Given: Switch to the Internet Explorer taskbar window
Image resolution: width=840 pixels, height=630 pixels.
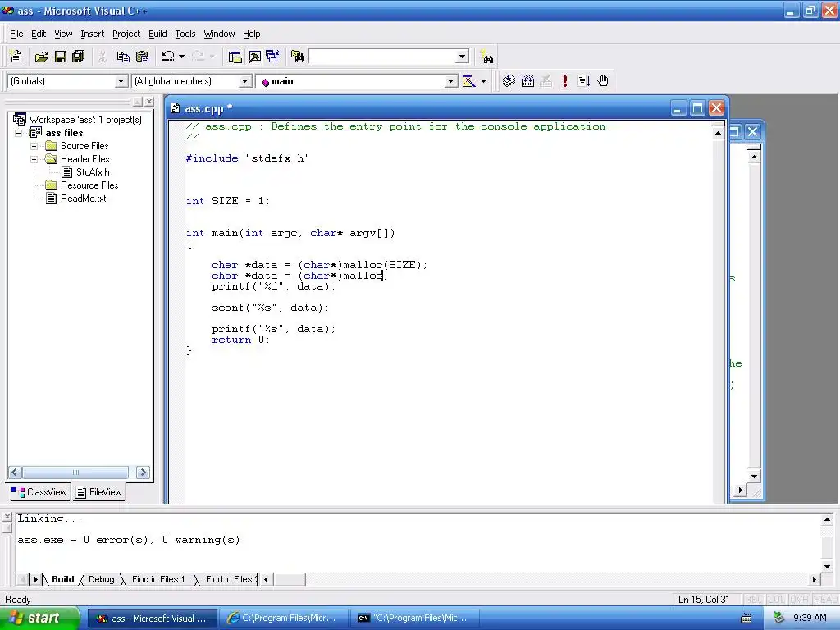Looking at the screenshot, I should [x=284, y=619].
